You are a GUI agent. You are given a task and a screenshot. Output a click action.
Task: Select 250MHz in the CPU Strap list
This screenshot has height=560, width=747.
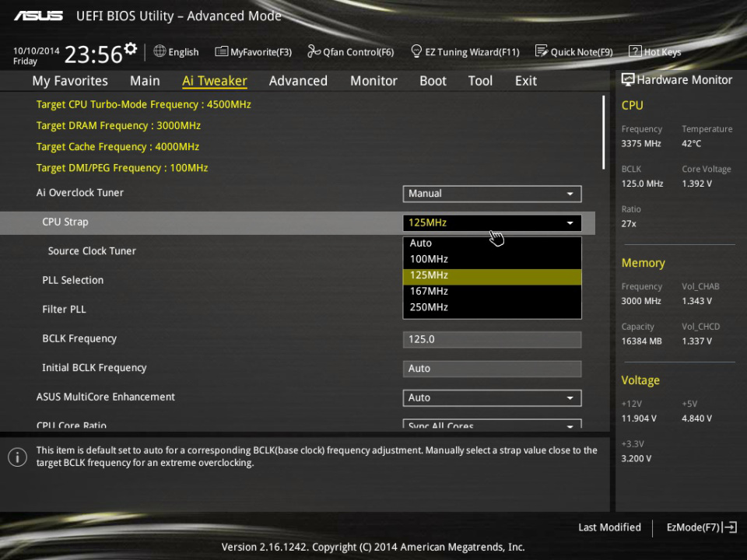[492, 308]
